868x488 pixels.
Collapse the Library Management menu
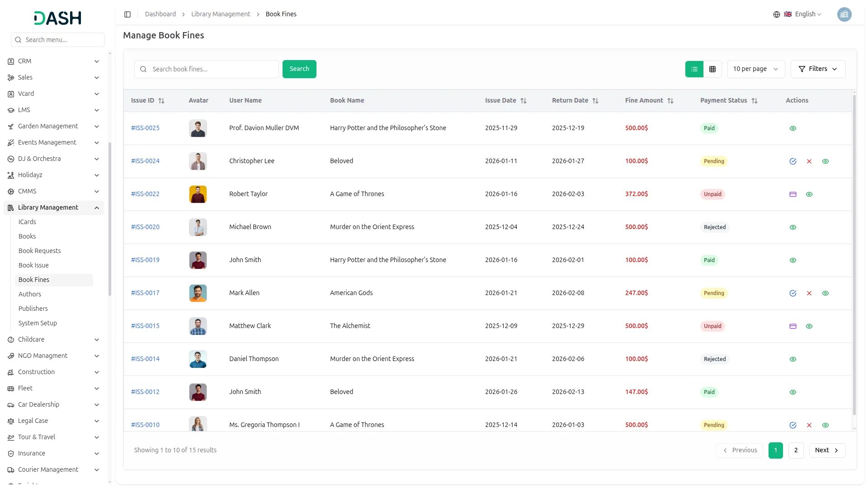54,208
